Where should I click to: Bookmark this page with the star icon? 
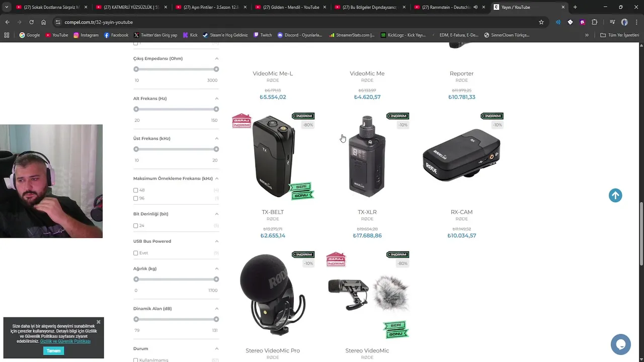(541, 22)
